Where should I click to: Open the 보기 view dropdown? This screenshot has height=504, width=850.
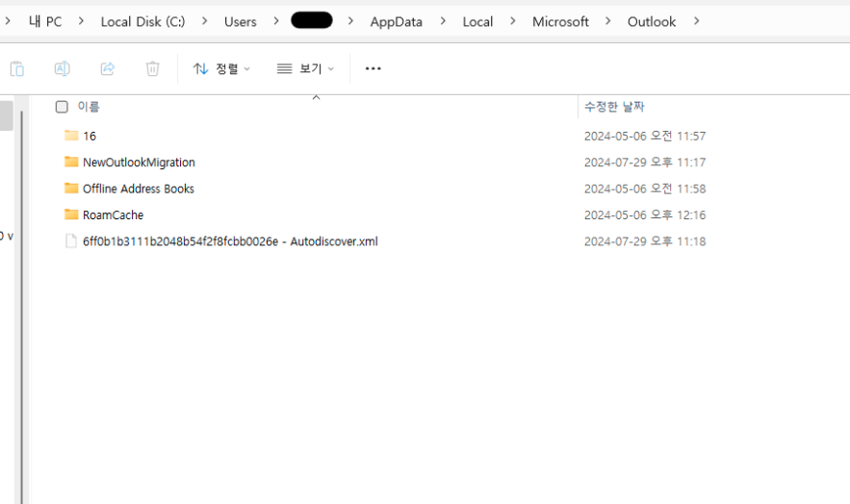pyautogui.click(x=305, y=68)
